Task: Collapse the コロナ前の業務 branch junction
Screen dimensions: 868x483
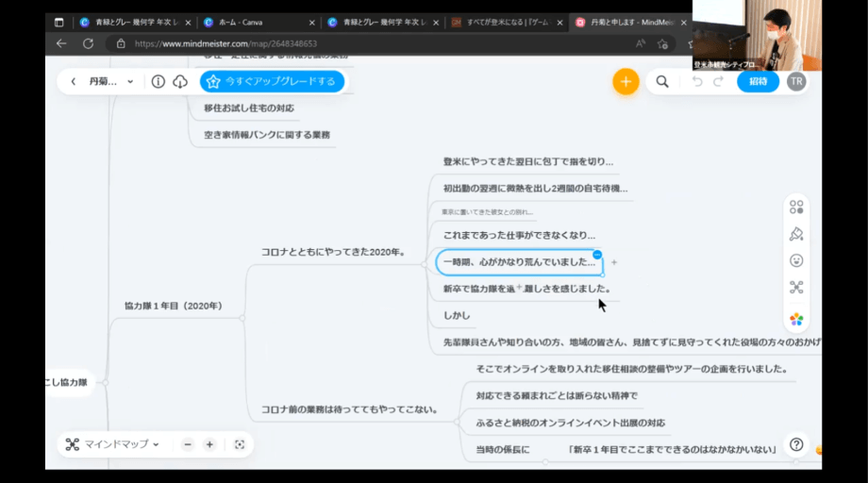Action: 457,422
